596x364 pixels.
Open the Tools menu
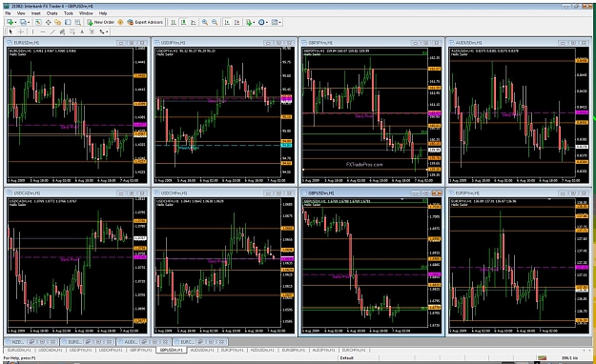click(69, 13)
